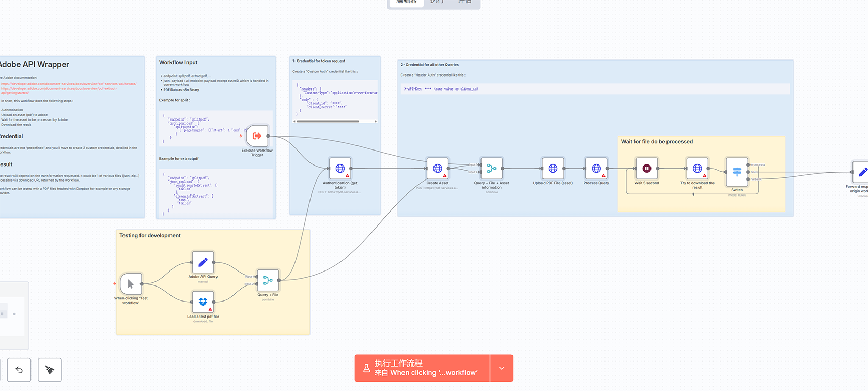This screenshot has width=868, height=391.
Task: Switch to the 执行 tab
Action: coord(437,2)
